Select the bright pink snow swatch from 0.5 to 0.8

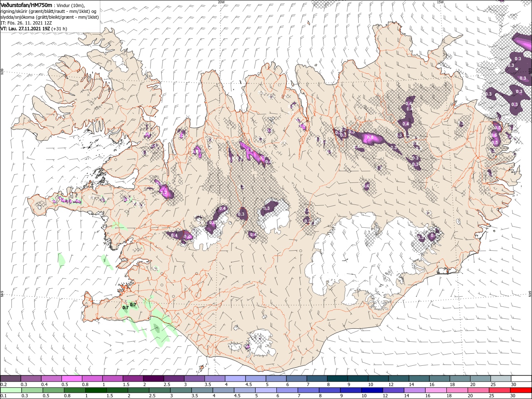pos(72,378)
